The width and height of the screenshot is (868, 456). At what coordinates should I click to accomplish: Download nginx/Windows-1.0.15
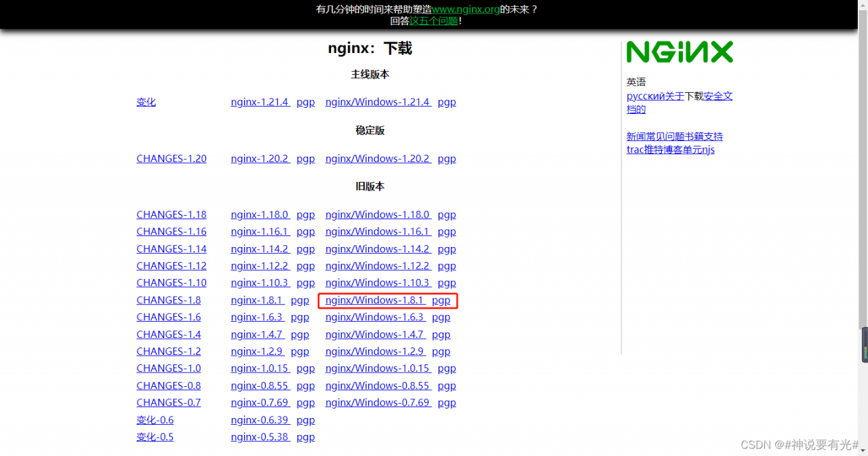[x=378, y=368]
